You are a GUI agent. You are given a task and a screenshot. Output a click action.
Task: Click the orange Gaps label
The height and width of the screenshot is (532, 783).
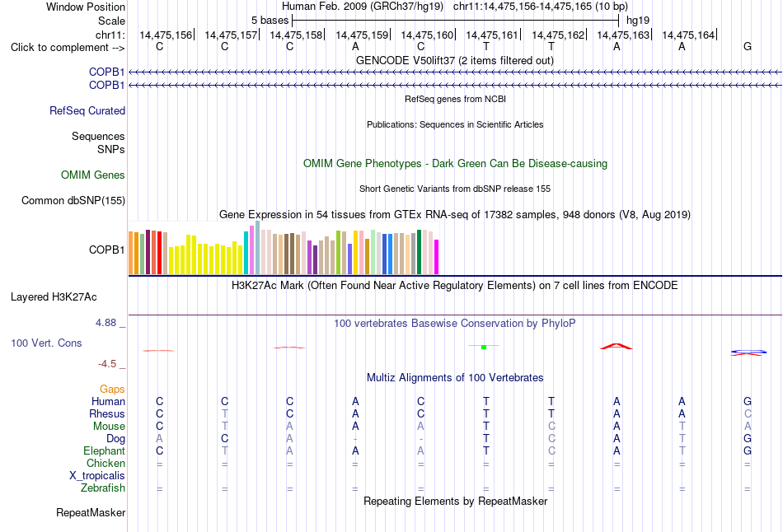click(x=112, y=389)
